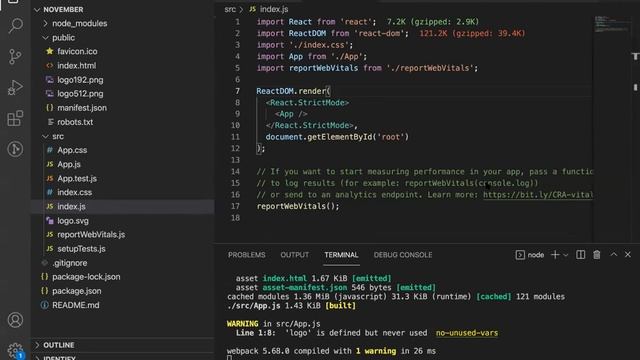Select index.js in the explorer
The image size is (640, 360).
[122, 207]
